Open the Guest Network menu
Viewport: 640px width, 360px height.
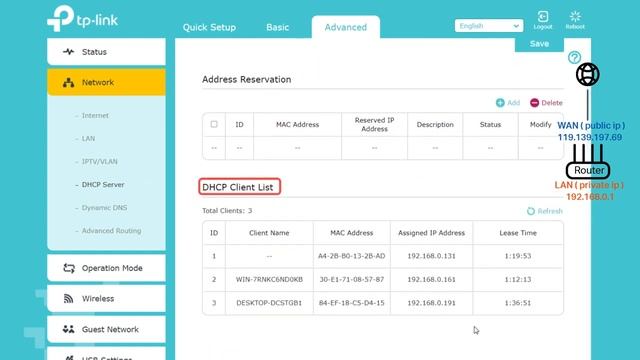coord(106,329)
